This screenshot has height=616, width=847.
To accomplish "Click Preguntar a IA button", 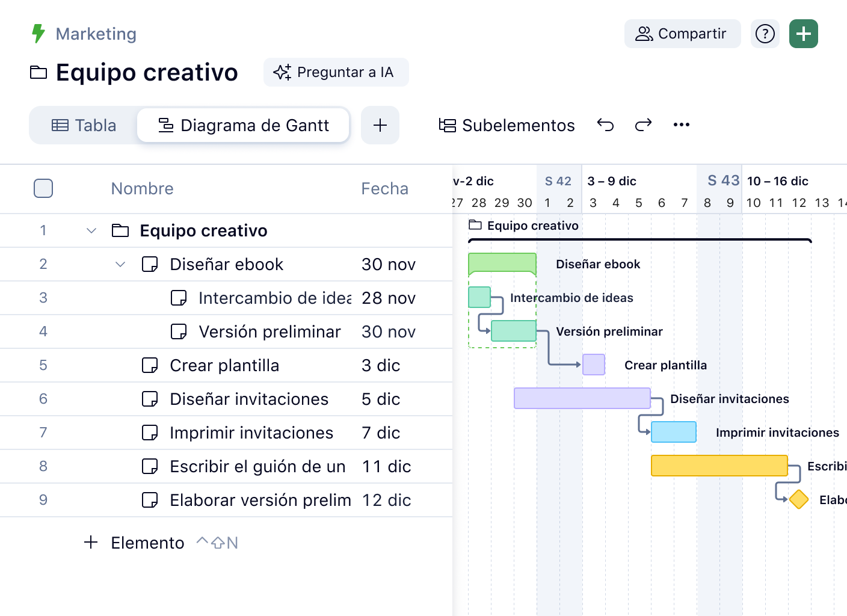I will [336, 72].
